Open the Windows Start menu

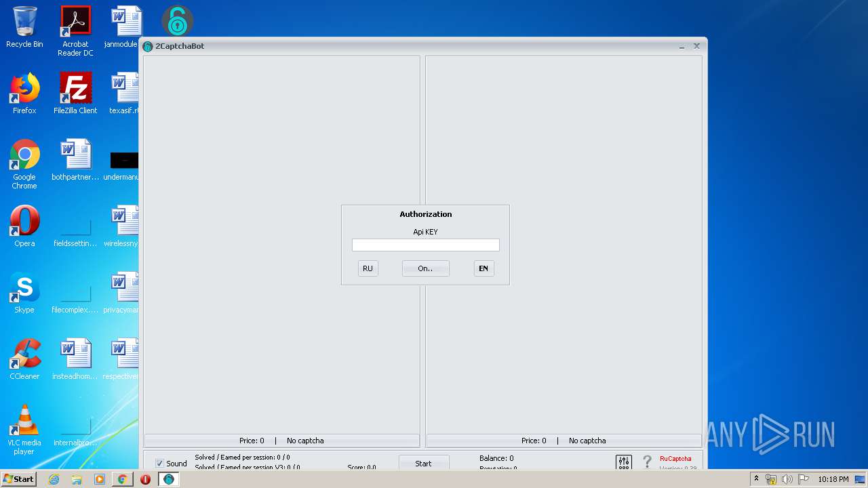(19, 479)
